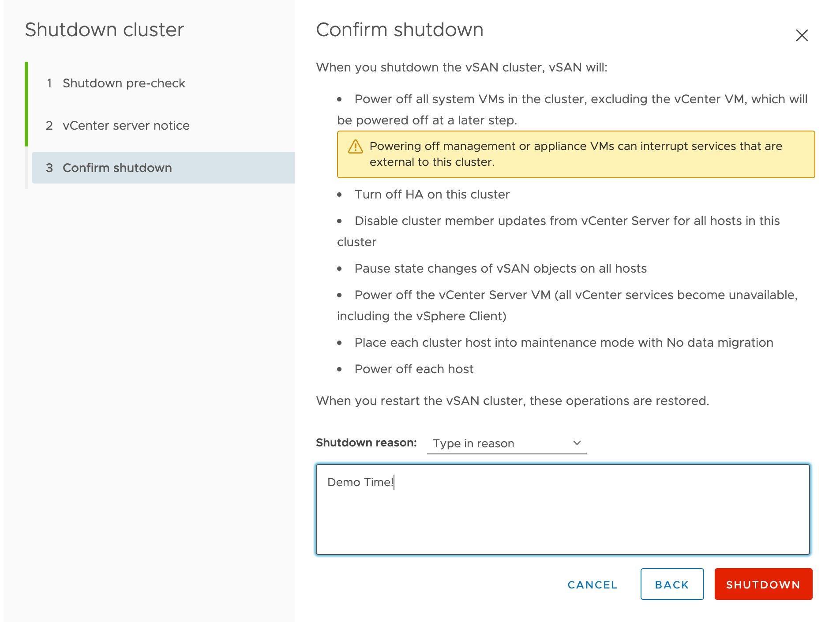This screenshot has width=840, height=622.
Task: Select the vCenter server notice step
Action: click(126, 125)
